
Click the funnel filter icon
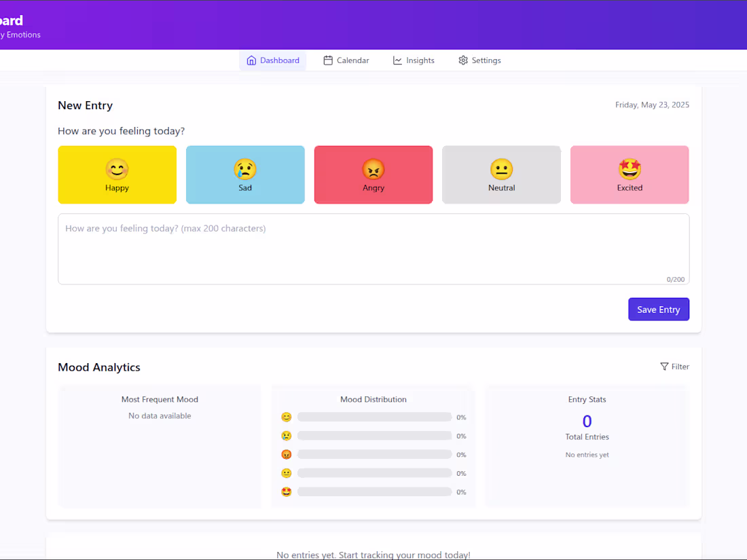pyautogui.click(x=664, y=367)
